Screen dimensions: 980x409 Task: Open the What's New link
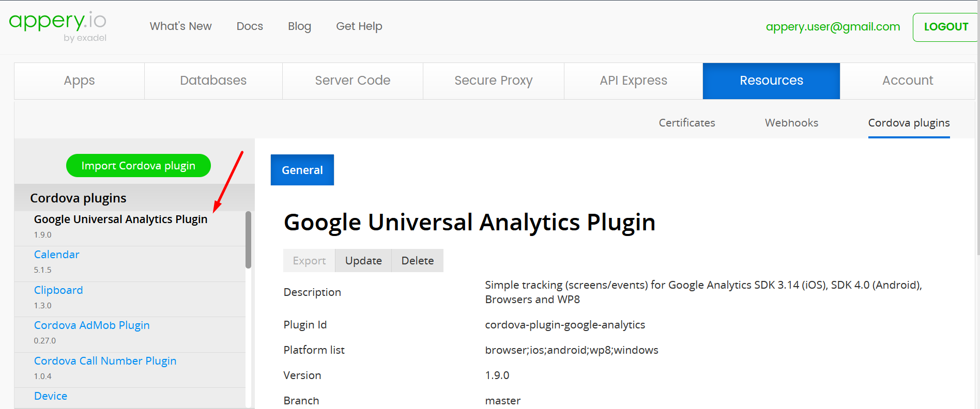coord(180,26)
